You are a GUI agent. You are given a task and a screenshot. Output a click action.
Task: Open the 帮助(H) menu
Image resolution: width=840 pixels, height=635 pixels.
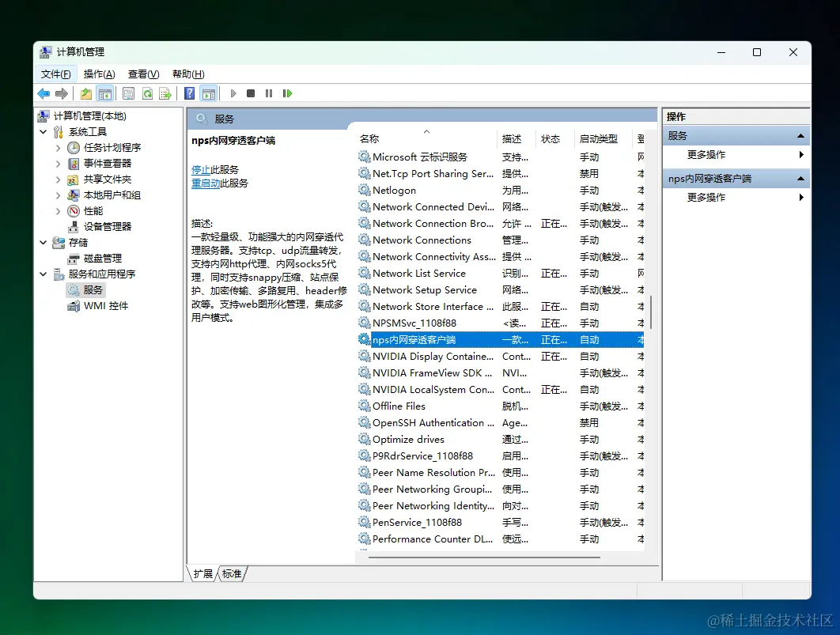(188, 74)
